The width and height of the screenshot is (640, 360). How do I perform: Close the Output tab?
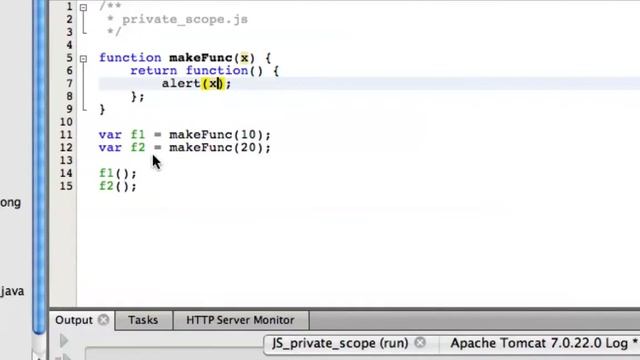[104, 320]
